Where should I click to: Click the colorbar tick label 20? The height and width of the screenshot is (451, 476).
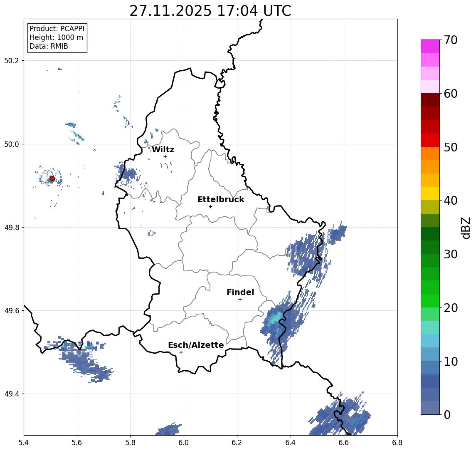(x=451, y=308)
